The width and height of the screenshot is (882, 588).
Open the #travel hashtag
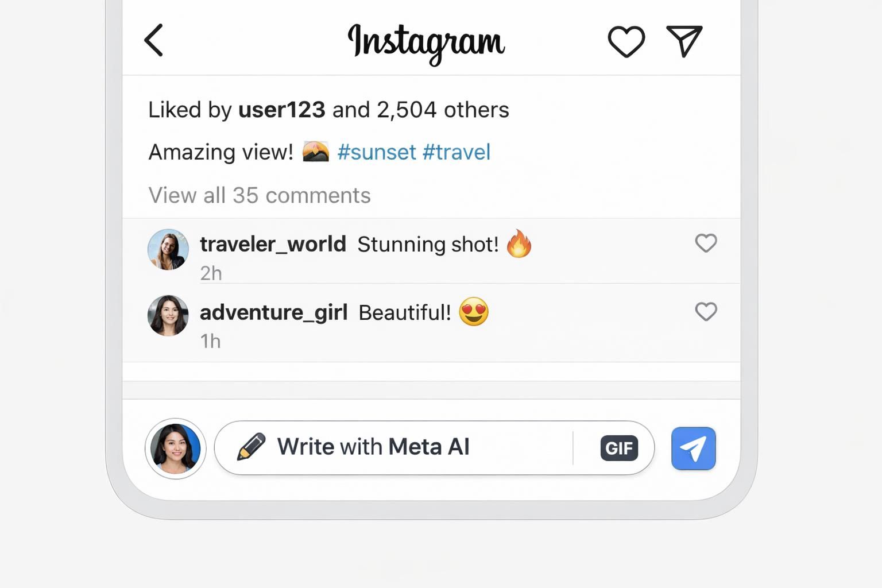click(x=457, y=152)
